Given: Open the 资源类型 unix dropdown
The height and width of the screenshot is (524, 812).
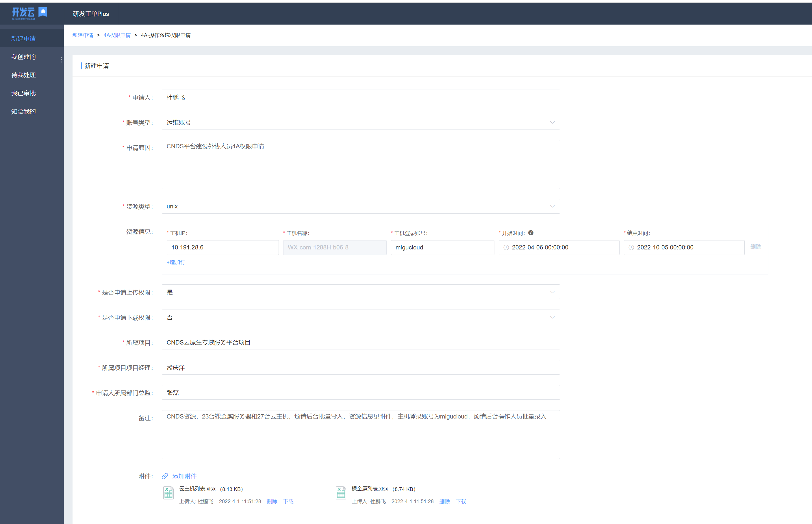Looking at the screenshot, I should tap(552, 207).
